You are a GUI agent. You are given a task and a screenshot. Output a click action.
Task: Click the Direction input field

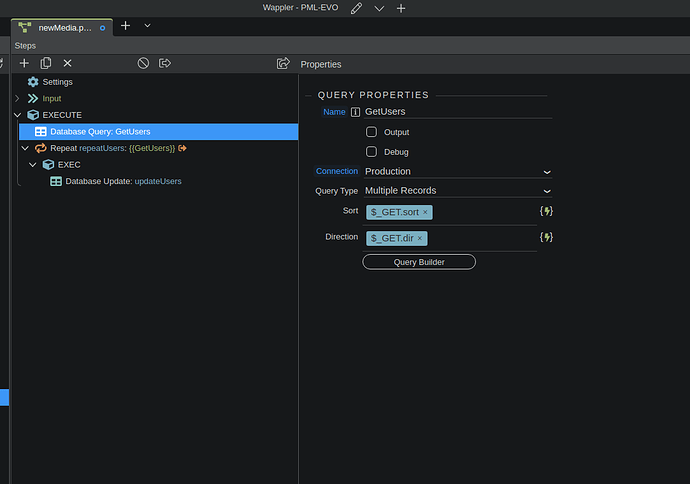pyautogui.click(x=450, y=239)
